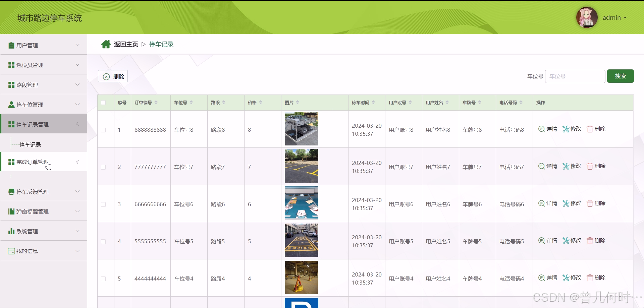
Task: Click the home icon beside 返回主页
Action: pos(106,44)
